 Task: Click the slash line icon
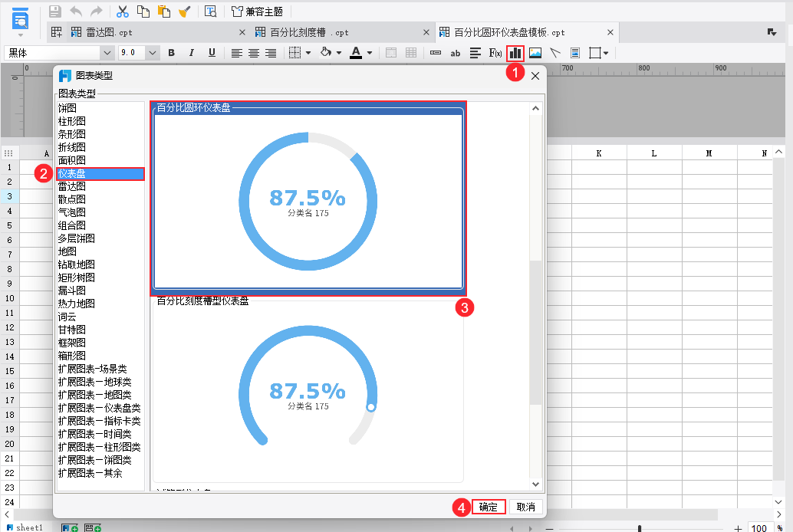click(555, 53)
